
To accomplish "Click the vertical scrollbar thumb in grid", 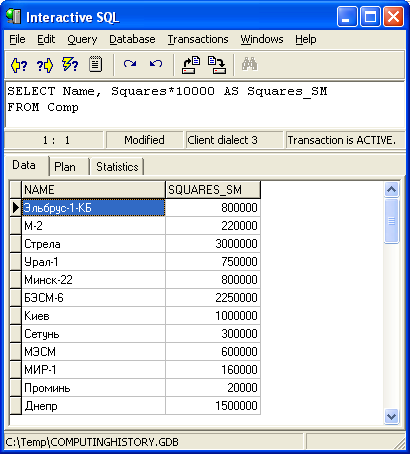I will (x=391, y=221).
